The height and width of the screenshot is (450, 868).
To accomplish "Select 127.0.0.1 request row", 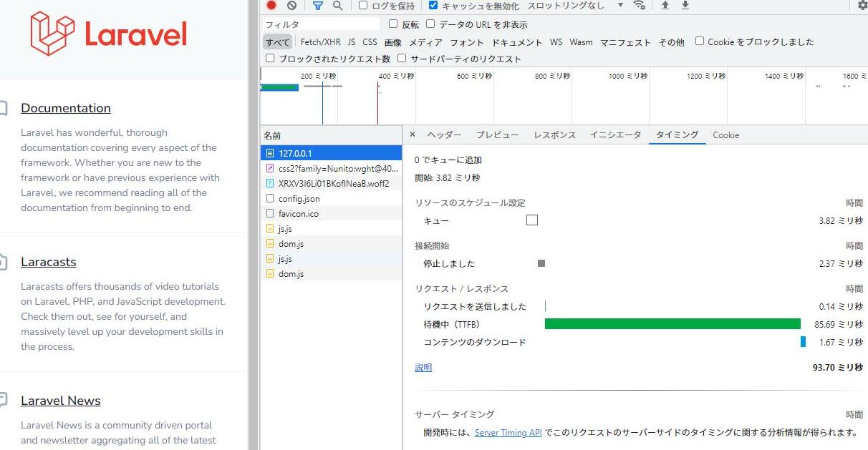I will coord(331,153).
